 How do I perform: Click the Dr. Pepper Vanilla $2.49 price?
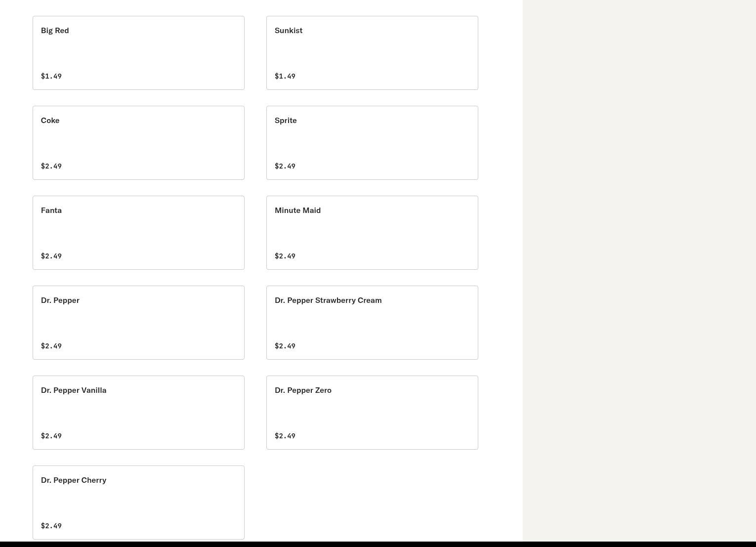[51, 436]
